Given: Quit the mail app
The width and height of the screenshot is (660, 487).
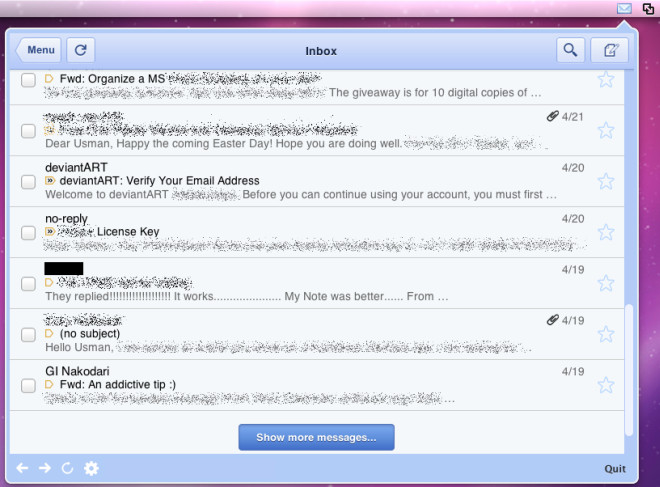Looking at the screenshot, I should coord(615,468).
